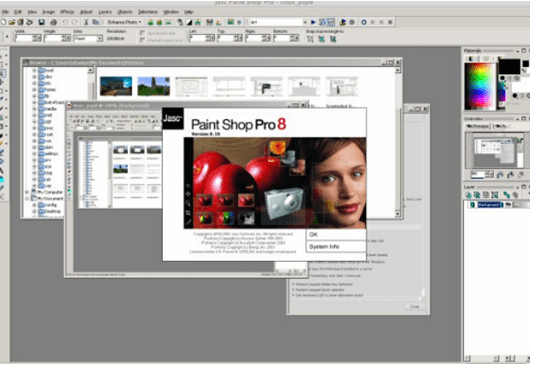Open the script selection combo box

point(278,22)
